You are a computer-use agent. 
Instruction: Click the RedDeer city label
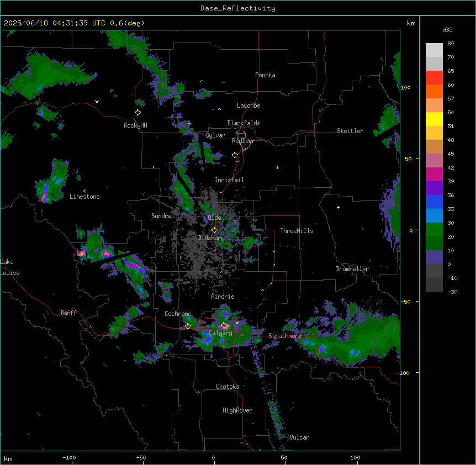[243, 141]
